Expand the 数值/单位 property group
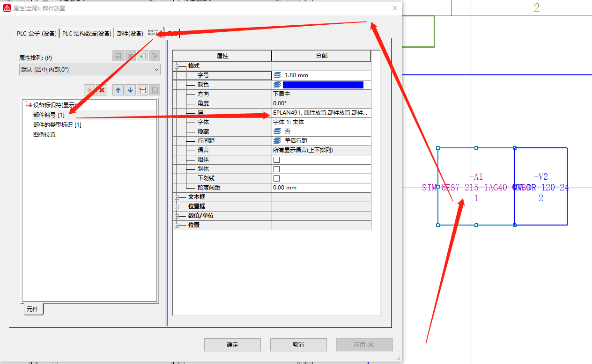Screen dimensions: 592x364 click(177, 216)
